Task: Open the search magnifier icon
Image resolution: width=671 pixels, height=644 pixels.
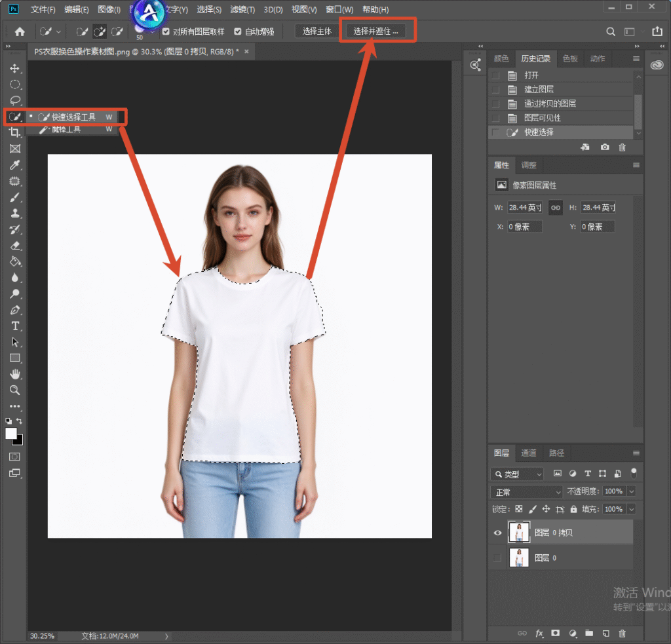Action: pyautogui.click(x=611, y=31)
